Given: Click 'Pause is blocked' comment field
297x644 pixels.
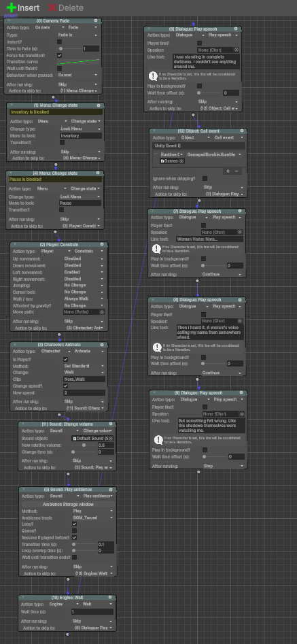Looking at the screenshot, I should (55, 180).
